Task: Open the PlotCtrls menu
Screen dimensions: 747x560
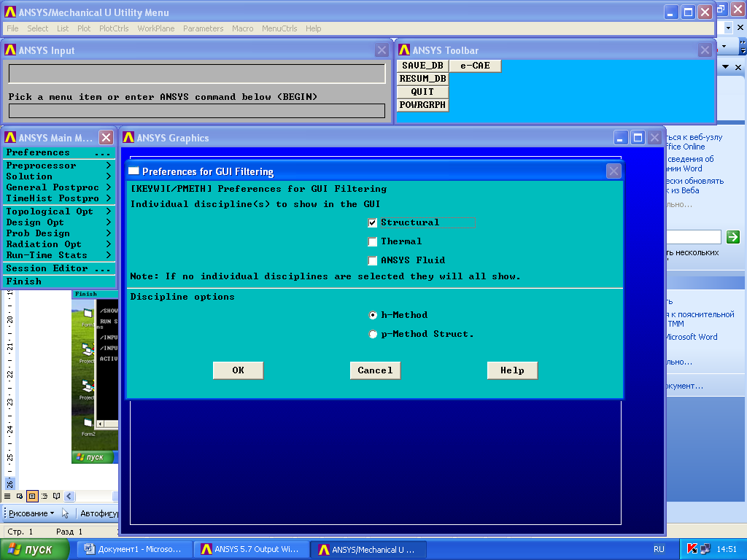Action: click(x=114, y=28)
